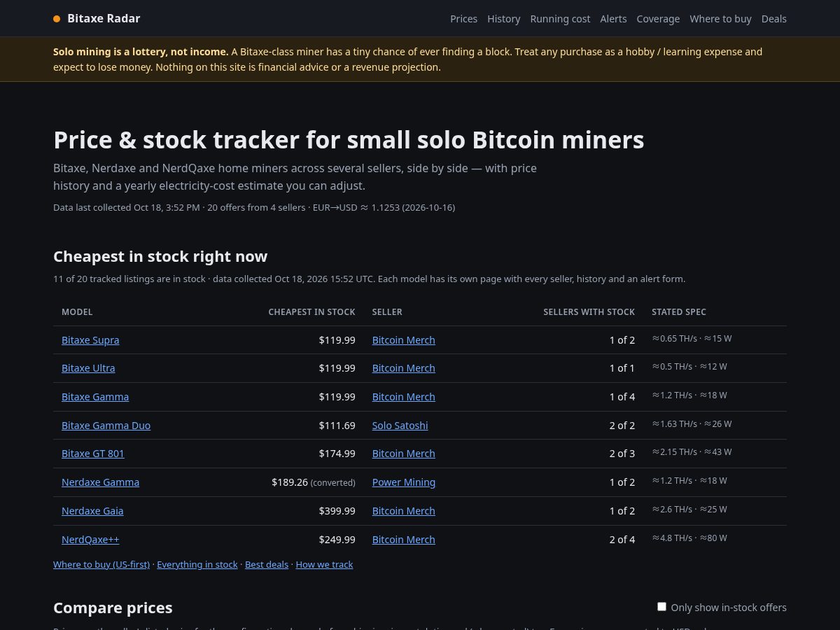Visit Bitcoin Merch seller in Nerdaxe Gaia row
840x630 pixels.
click(404, 511)
